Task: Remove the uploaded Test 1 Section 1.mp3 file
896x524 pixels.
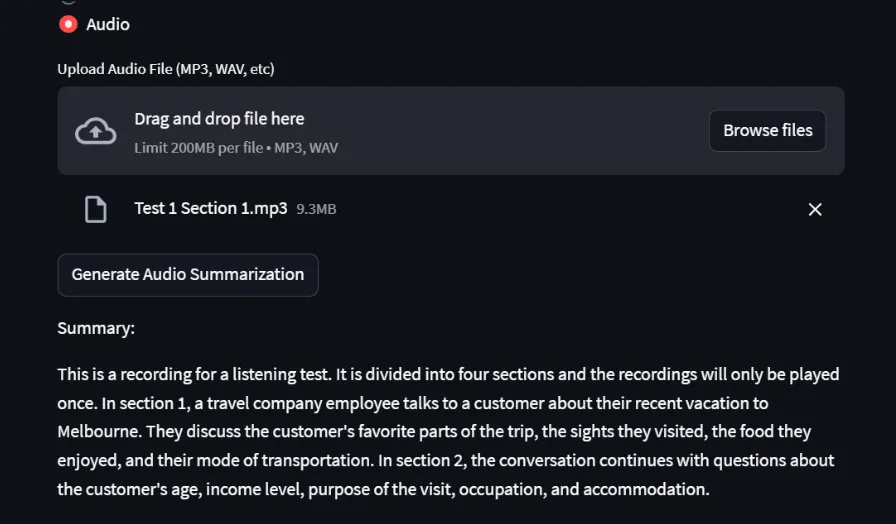Action: click(815, 209)
